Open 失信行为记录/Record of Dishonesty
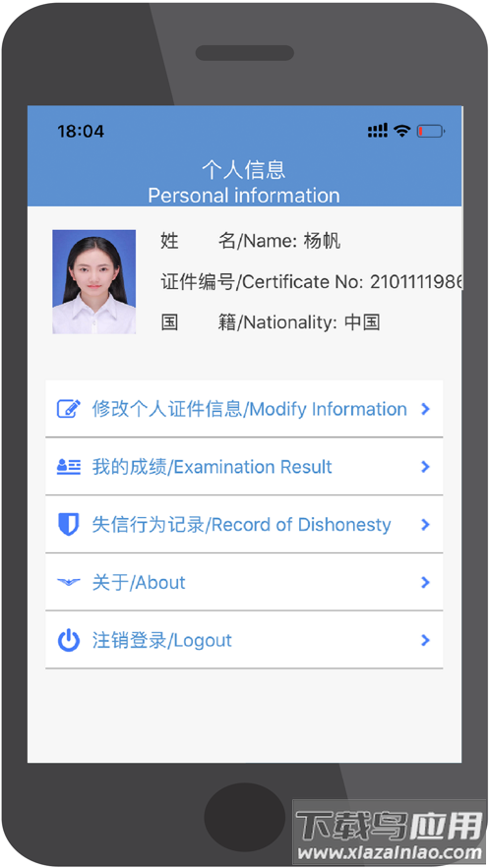This screenshot has width=489, height=868. (244, 524)
